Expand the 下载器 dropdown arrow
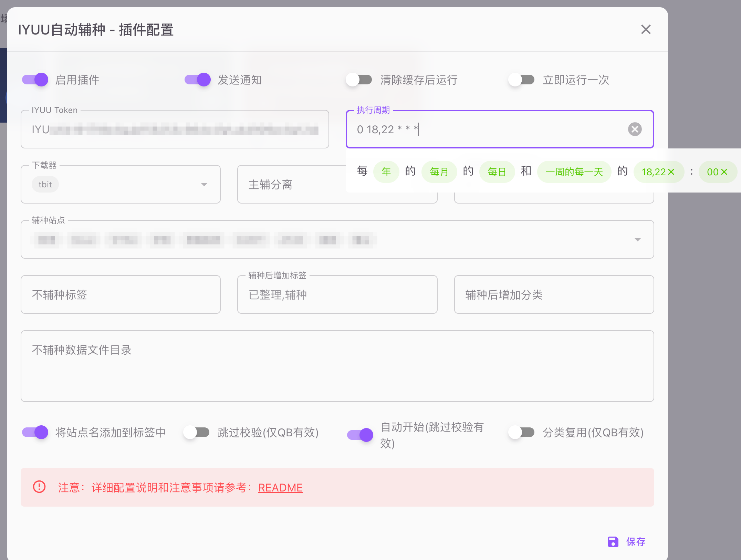741x560 pixels. click(x=204, y=185)
